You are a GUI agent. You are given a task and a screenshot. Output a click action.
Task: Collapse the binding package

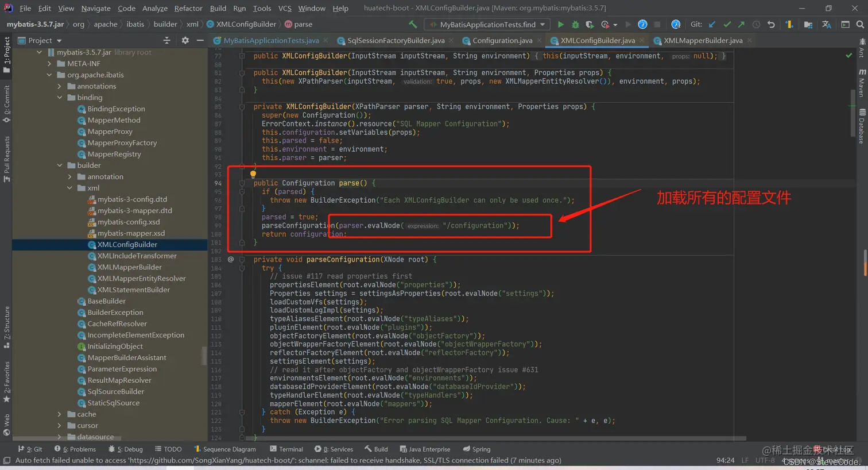(59, 98)
